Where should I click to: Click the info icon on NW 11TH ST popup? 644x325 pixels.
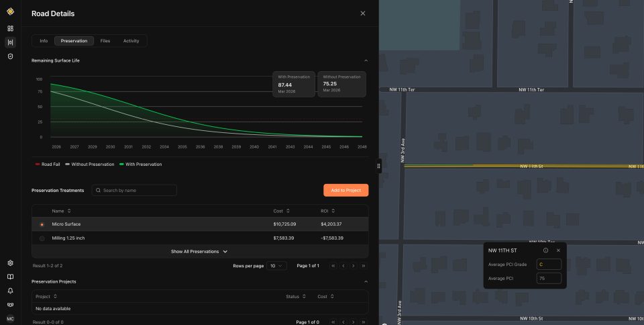pyautogui.click(x=545, y=250)
